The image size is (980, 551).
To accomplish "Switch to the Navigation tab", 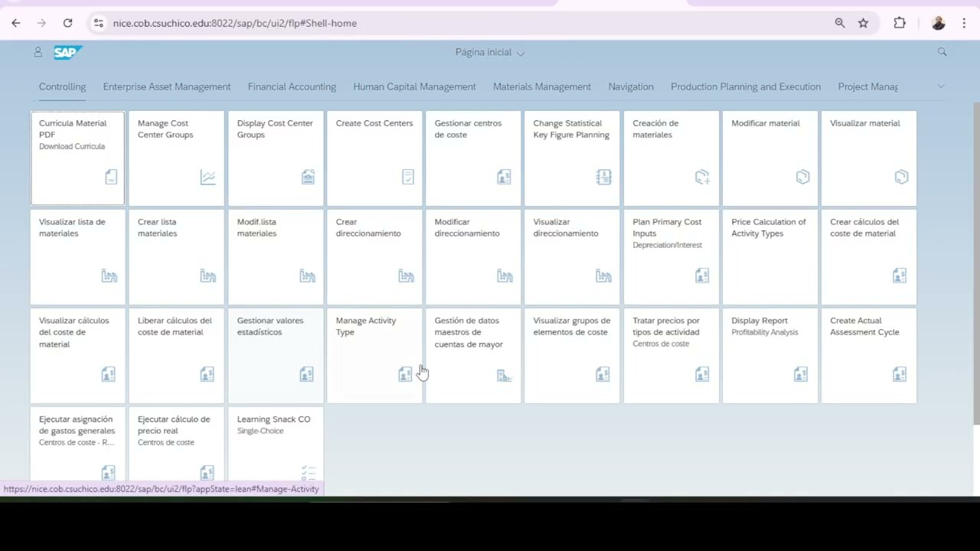I will 631,86.
